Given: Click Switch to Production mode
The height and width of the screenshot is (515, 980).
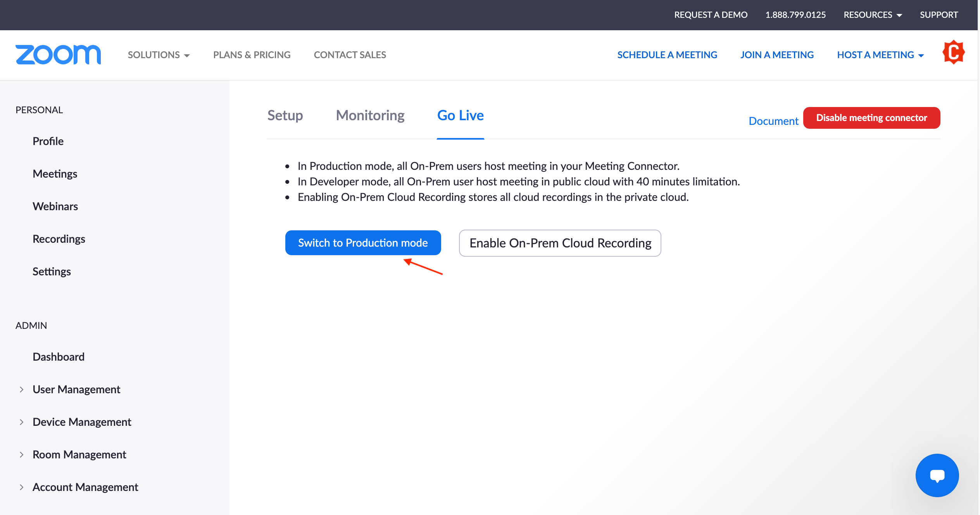Looking at the screenshot, I should pyautogui.click(x=363, y=243).
